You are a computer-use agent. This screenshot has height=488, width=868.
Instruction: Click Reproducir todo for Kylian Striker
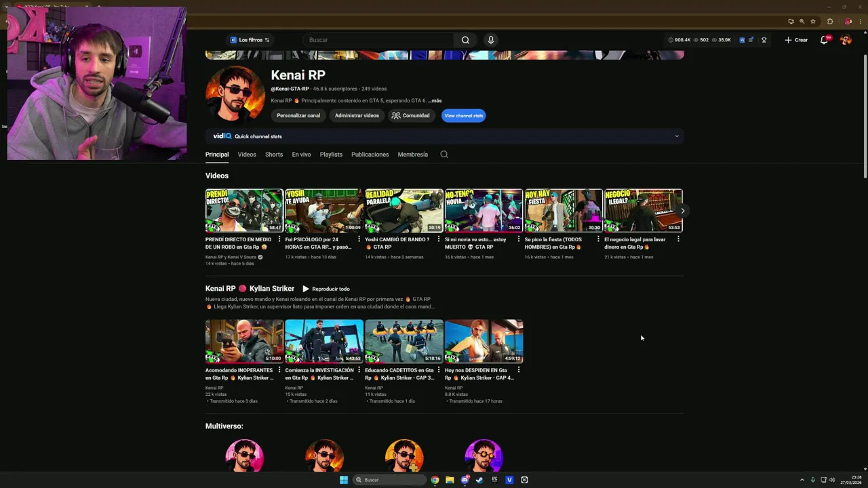tap(326, 289)
